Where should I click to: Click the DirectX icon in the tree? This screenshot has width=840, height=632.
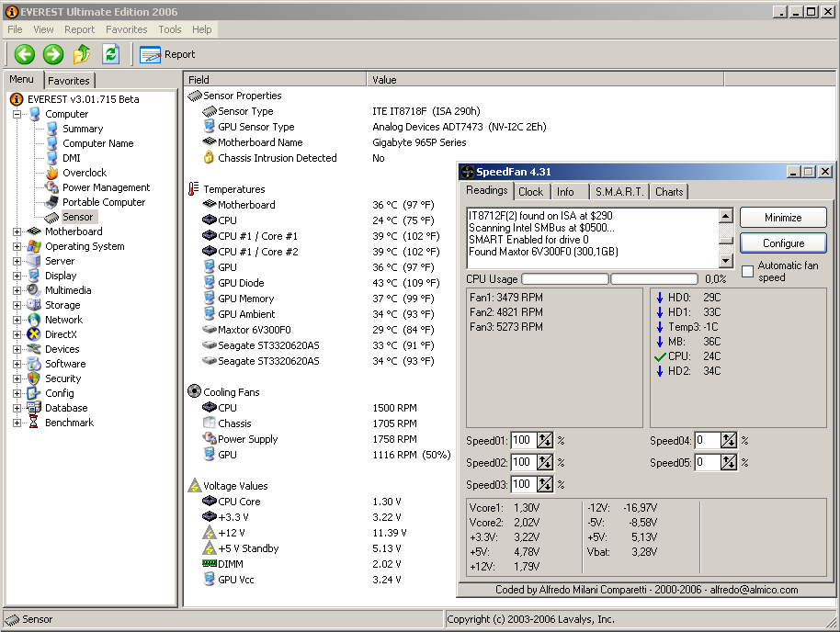34,334
